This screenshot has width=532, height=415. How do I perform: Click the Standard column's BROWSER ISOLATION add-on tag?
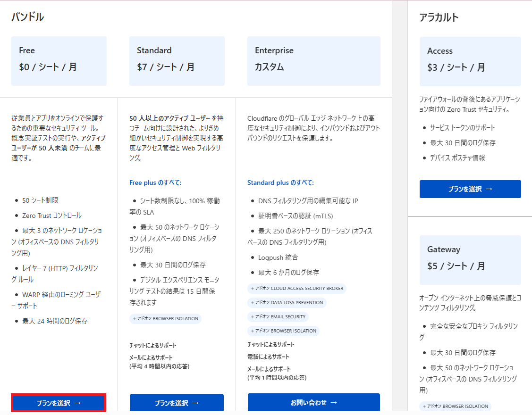(166, 319)
